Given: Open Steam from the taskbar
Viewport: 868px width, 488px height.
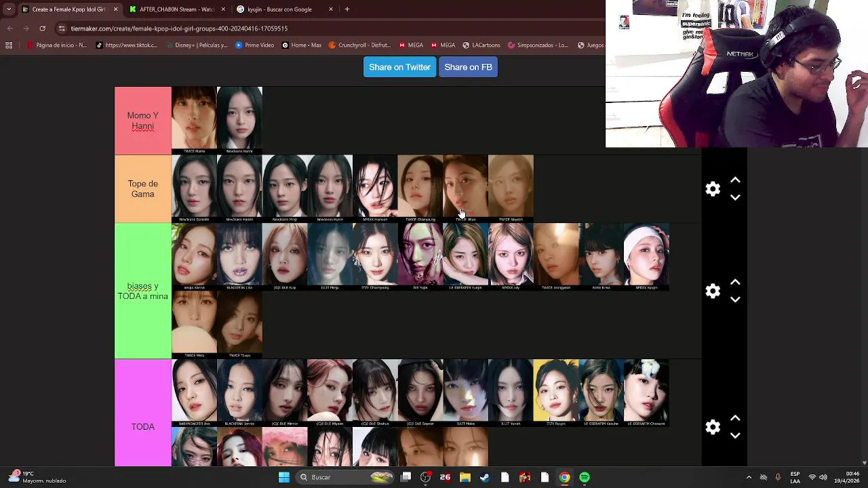Looking at the screenshot, I should (x=484, y=477).
